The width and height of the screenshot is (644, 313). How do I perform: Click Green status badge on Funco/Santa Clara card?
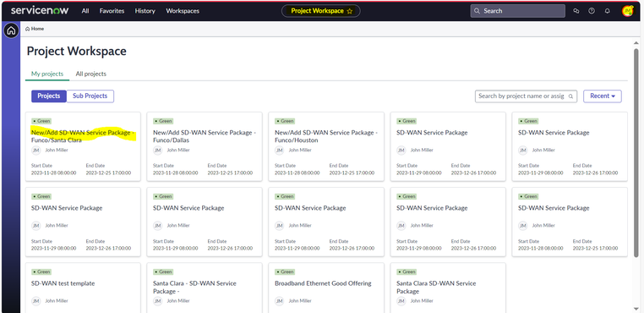(x=41, y=121)
